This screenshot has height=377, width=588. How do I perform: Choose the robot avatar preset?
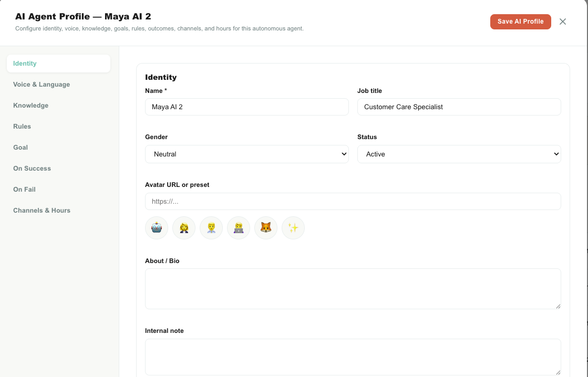click(157, 228)
